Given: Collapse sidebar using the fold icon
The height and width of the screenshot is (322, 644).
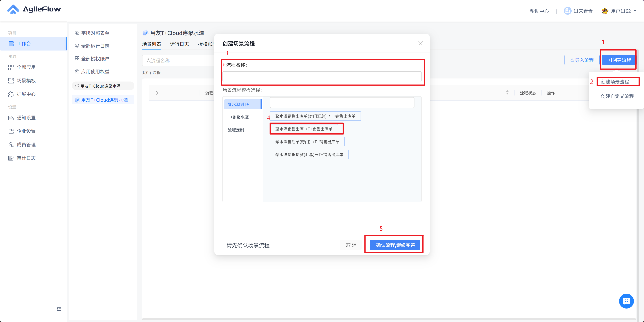Looking at the screenshot, I should point(59,309).
